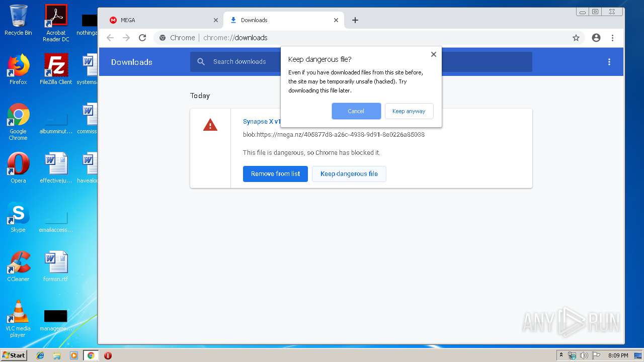Open Action Center flag tray icon

coord(596,355)
